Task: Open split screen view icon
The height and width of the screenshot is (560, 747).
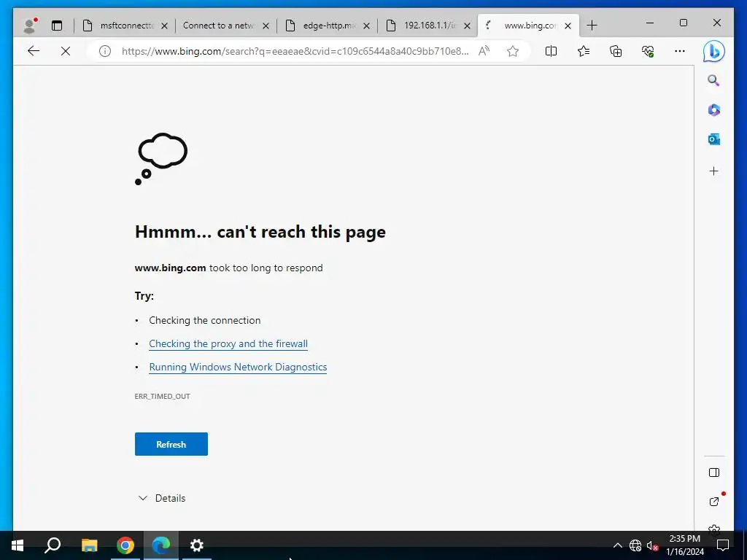Action: point(551,51)
